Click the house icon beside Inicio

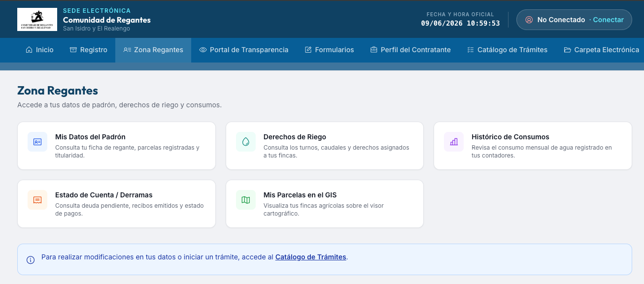point(29,50)
